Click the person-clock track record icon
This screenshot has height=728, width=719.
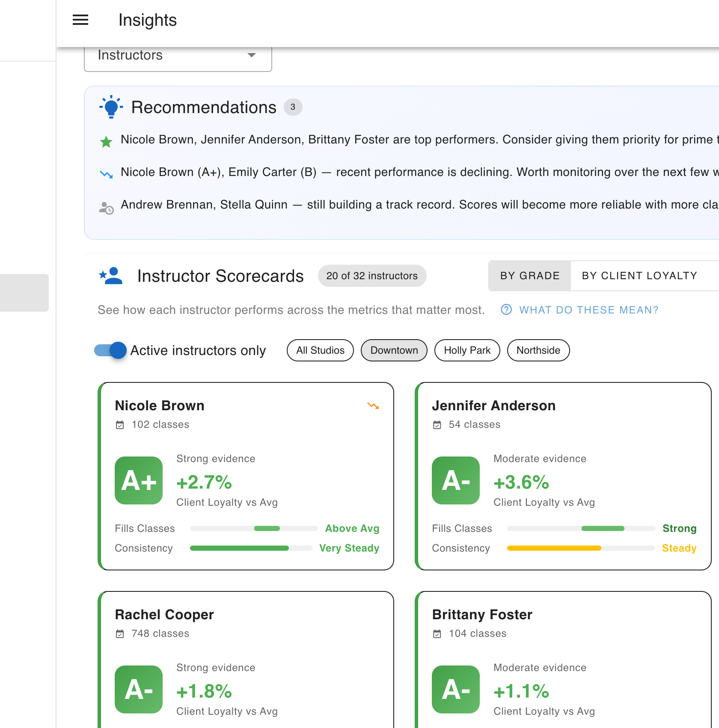point(106,208)
